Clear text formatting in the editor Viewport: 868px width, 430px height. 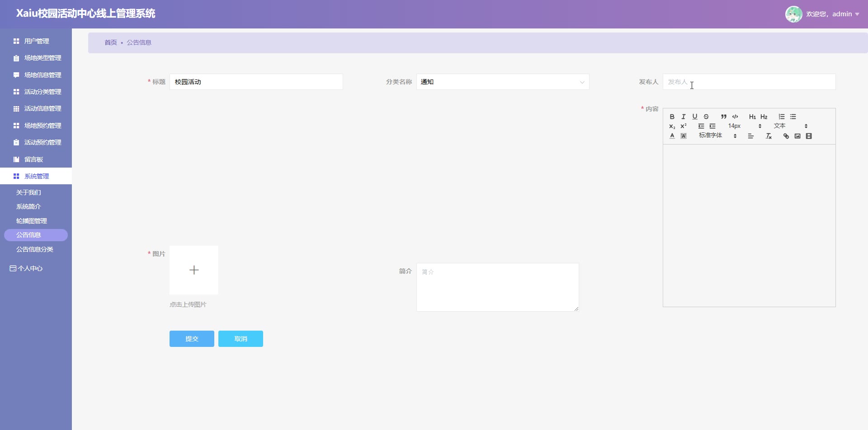(769, 136)
